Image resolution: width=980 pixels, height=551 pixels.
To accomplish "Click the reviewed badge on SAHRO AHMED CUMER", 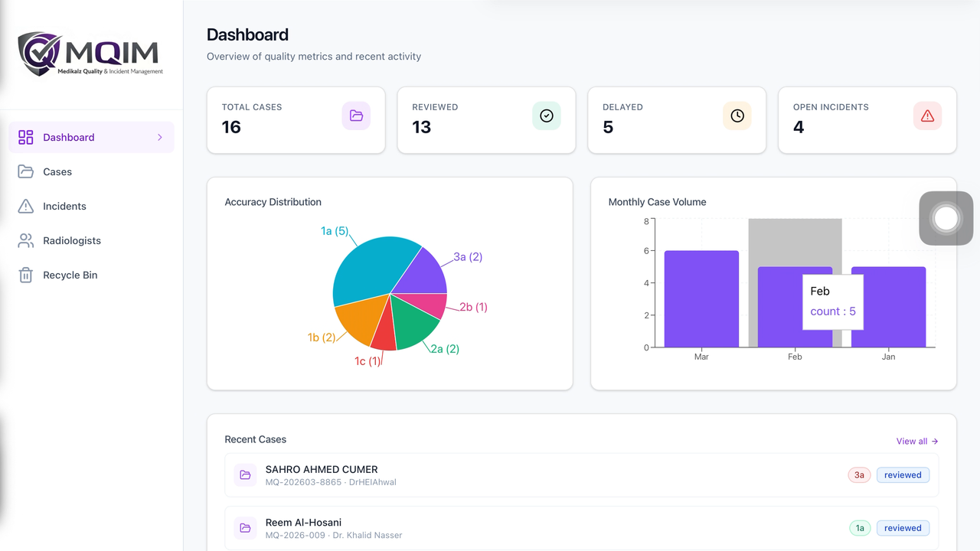I will coord(903,475).
